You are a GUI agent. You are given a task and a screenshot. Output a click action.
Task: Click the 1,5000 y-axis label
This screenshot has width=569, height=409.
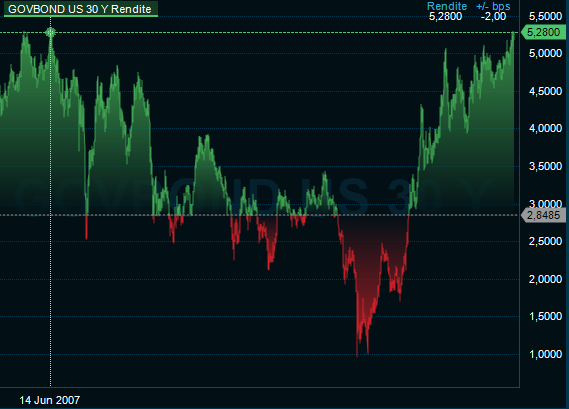click(x=545, y=316)
